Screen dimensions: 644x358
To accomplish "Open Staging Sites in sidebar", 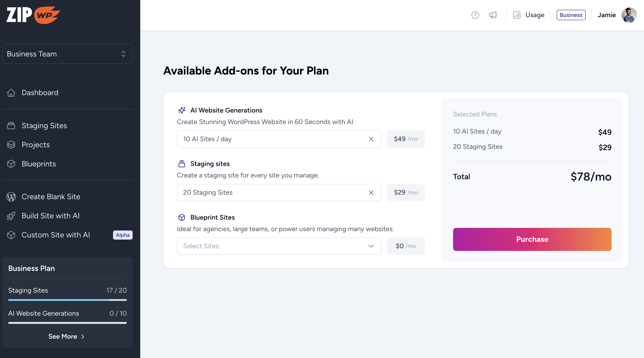I will 44,125.
